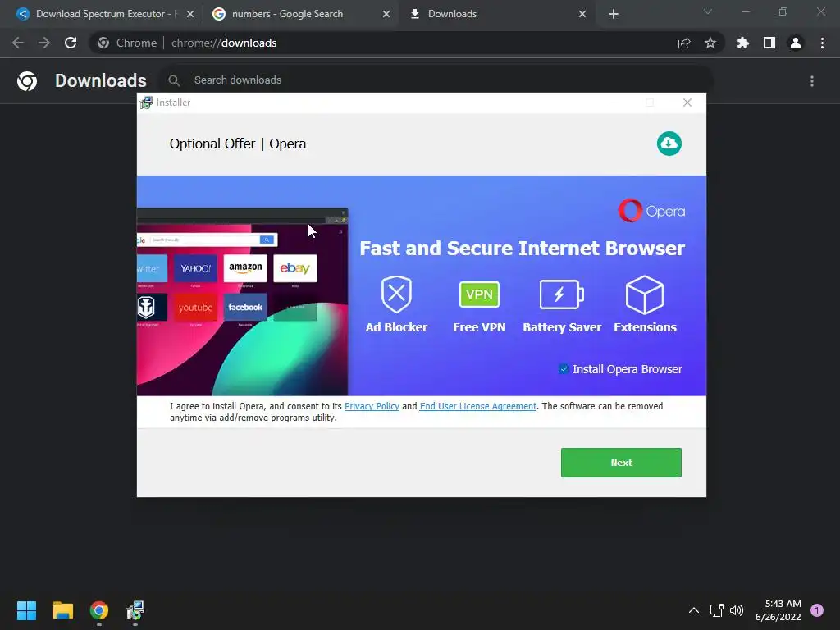This screenshot has width=840, height=630.
Task: Uncheck the Install Opera Browser checkbox
Action: point(564,369)
